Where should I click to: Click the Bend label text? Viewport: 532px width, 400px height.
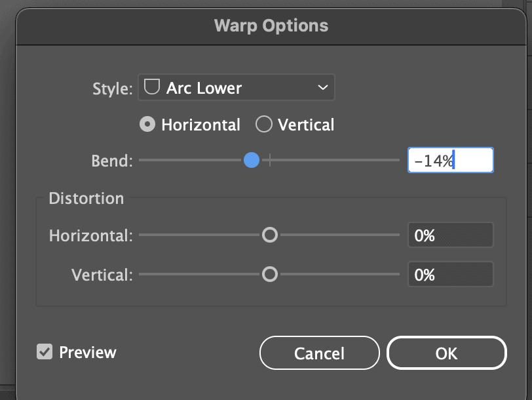tap(113, 161)
